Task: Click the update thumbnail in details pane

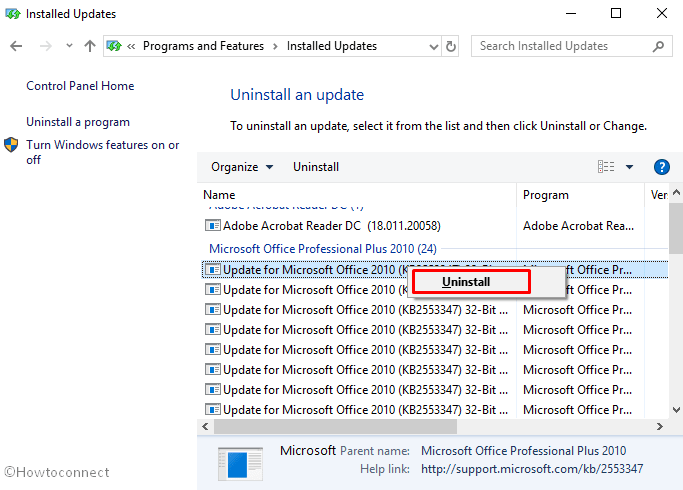Action: click(x=240, y=464)
